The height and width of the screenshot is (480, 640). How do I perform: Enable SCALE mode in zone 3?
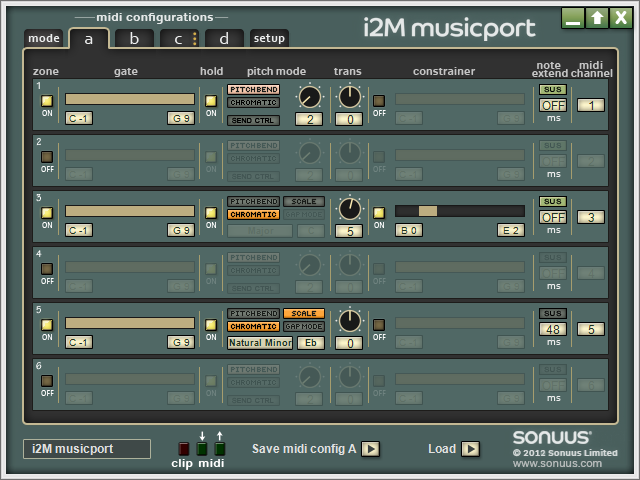(304, 201)
